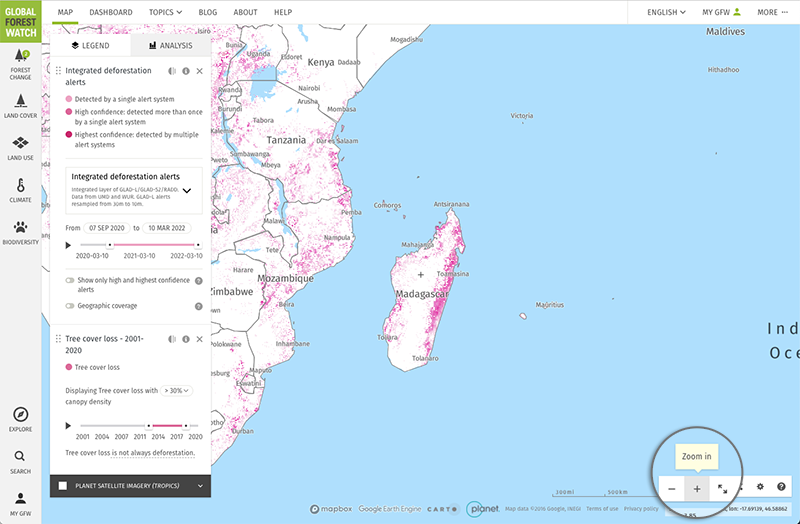Open the canopy density >30% dropdown

[175, 390]
